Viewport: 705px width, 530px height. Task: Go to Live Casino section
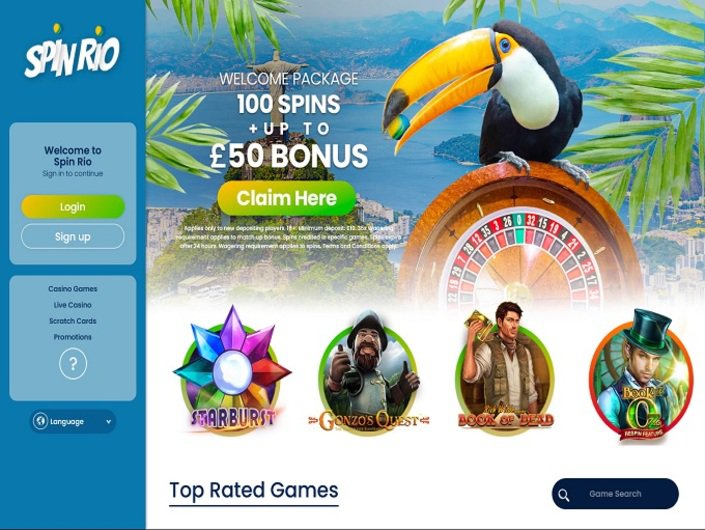click(73, 305)
